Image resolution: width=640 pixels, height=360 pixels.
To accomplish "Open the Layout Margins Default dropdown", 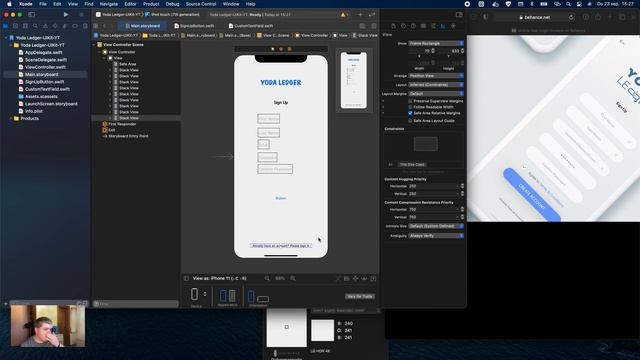I will 436,94.
